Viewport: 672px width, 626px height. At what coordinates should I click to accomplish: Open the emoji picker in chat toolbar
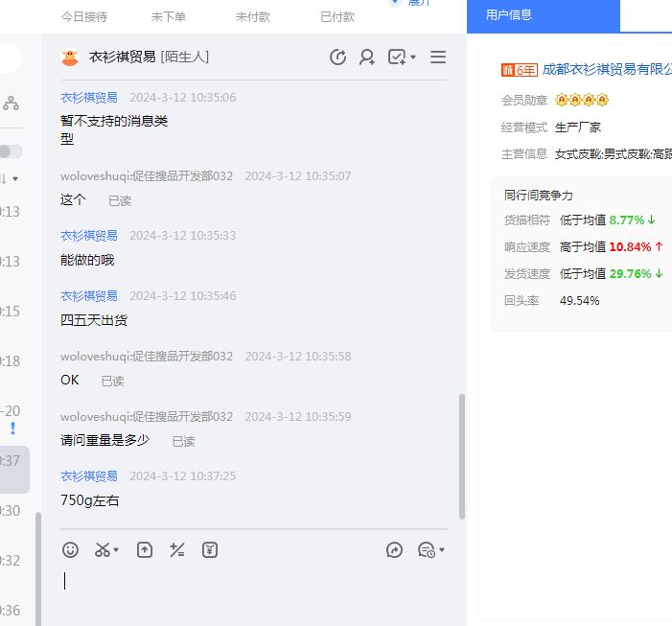point(70,549)
